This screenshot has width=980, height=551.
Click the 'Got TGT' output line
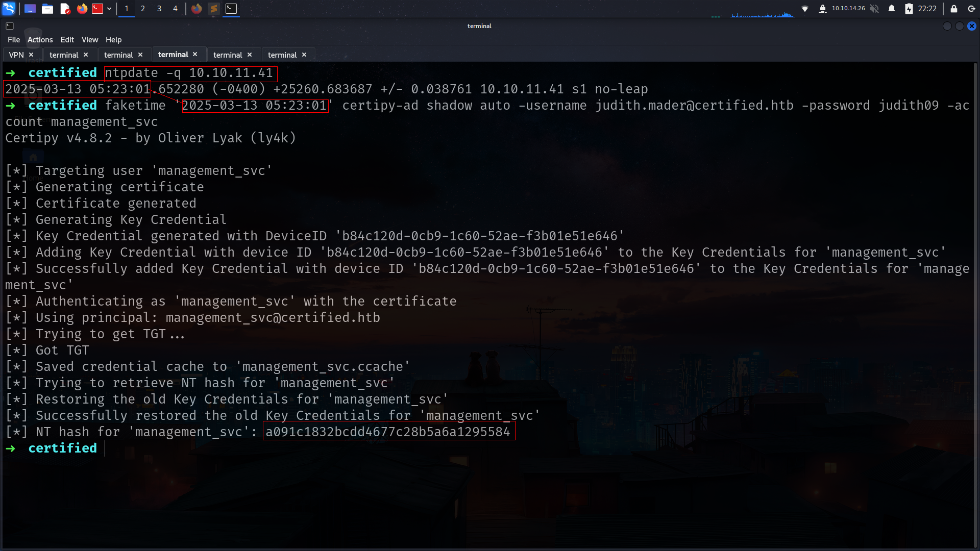[47, 350]
